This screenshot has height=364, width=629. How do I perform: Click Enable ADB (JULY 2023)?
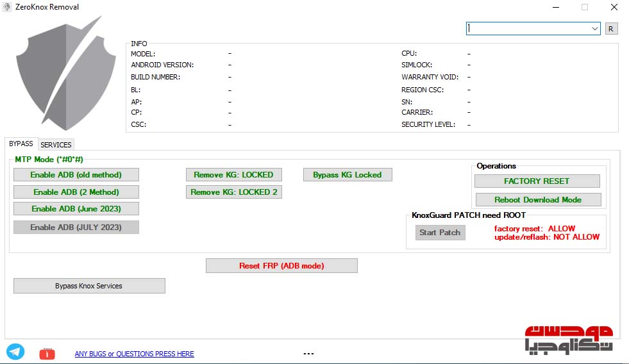click(76, 227)
